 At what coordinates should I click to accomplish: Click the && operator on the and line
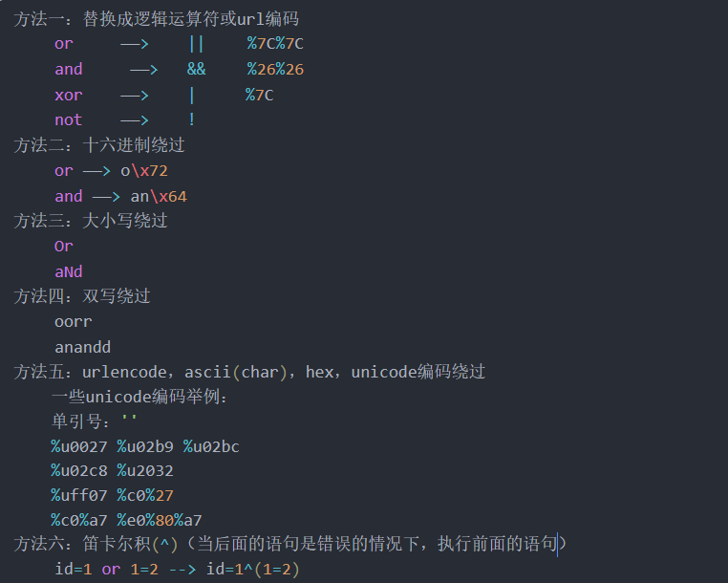[x=196, y=69]
